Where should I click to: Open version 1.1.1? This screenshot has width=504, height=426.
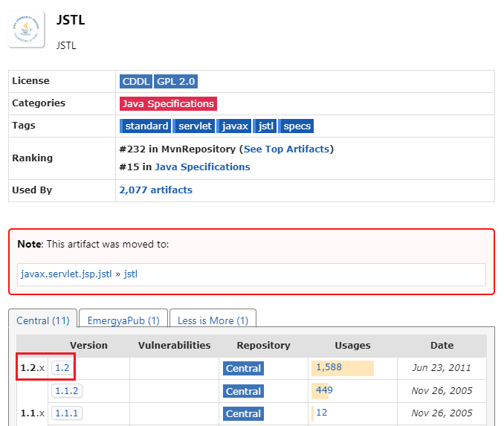pyautogui.click(x=67, y=413)
